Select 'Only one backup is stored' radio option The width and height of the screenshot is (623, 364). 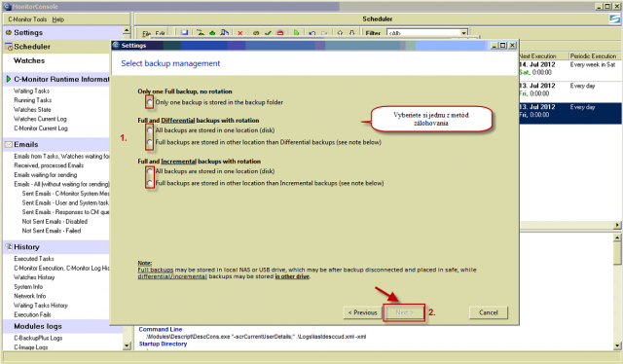point(149,102)
